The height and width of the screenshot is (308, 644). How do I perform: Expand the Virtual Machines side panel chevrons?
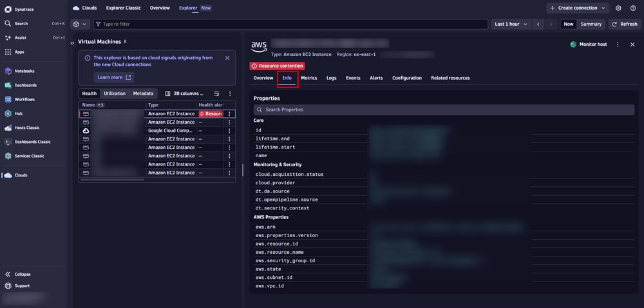[72, 43]
